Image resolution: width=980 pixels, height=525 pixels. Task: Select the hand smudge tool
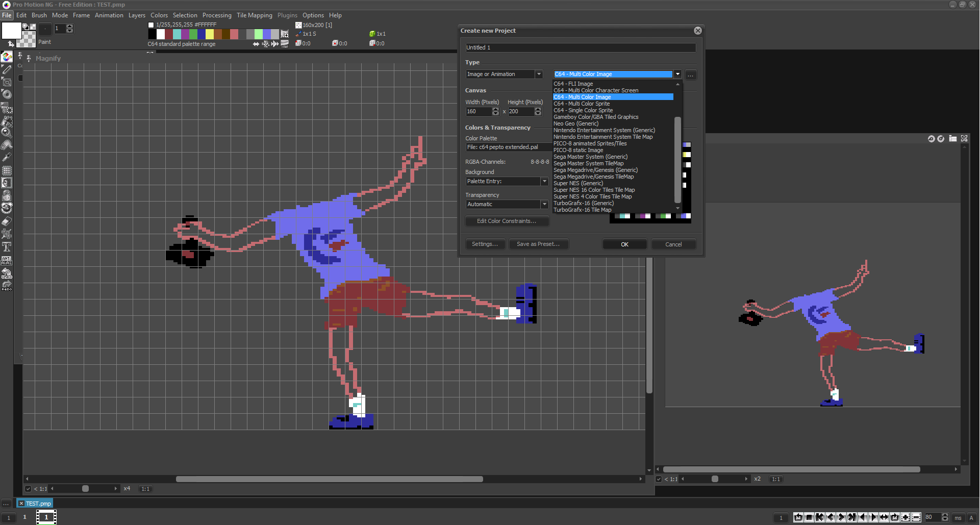coord(7,145)
